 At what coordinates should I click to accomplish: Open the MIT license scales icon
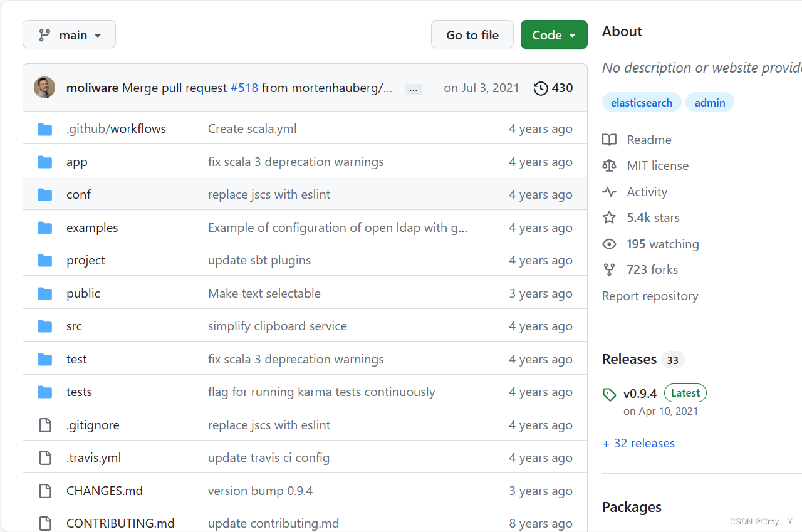click(609, 165)
